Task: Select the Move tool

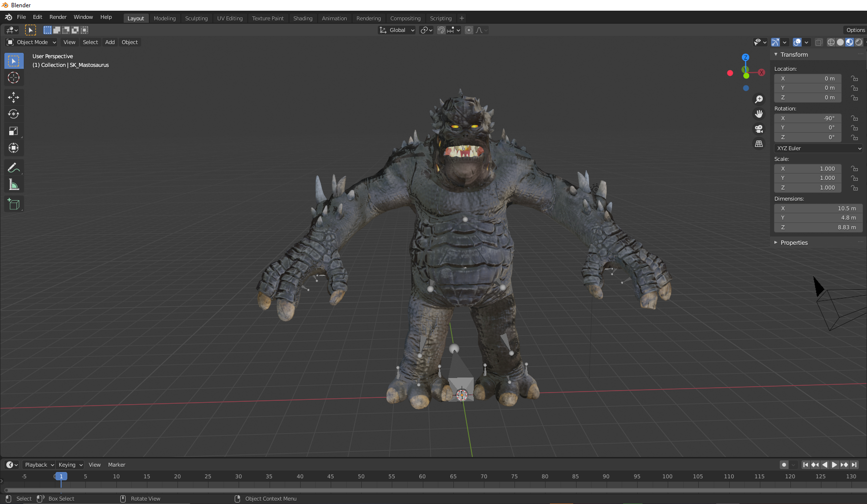Action: point(14,97)
